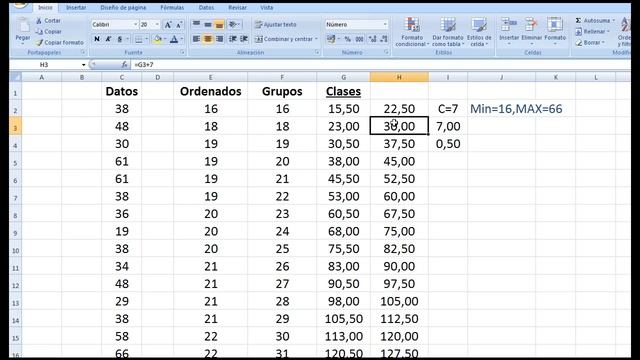Click Autosuma sigma button
This screenshot has height=360, width=640.
593,20
